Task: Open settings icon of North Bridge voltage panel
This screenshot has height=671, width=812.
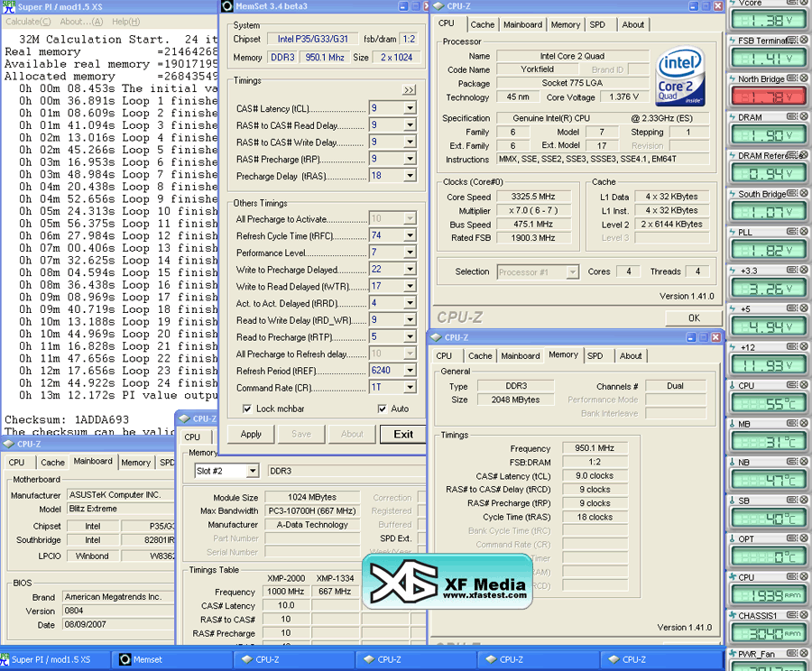Action: [792, 78]
